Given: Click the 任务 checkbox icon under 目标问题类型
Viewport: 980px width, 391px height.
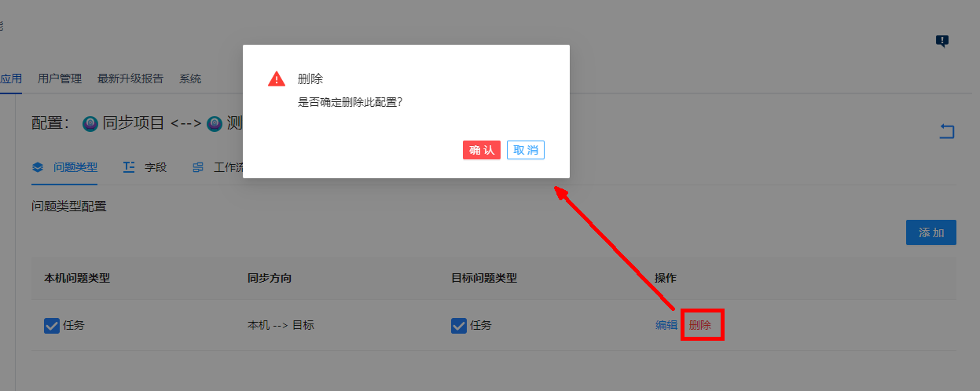Looking at the screenshot, I should click(459, 325).
